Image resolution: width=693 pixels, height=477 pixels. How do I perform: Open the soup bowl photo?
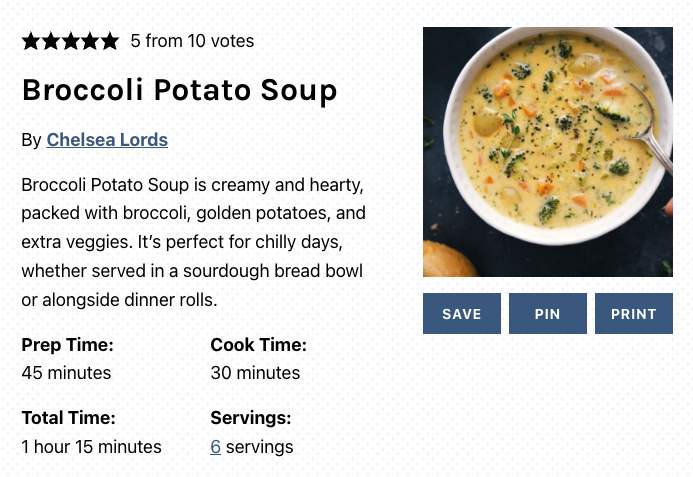(547, 151)
